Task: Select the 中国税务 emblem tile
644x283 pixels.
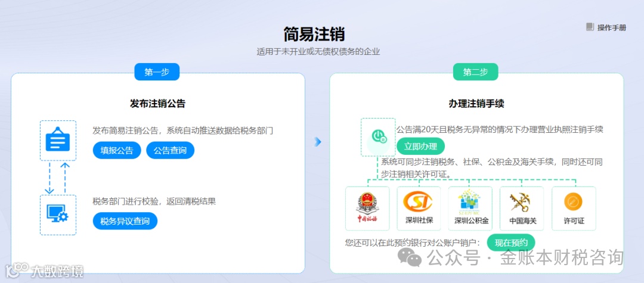Action: 367,209
